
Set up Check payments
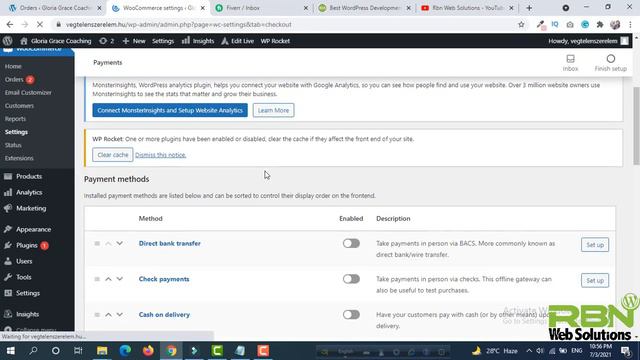(595, 280)
